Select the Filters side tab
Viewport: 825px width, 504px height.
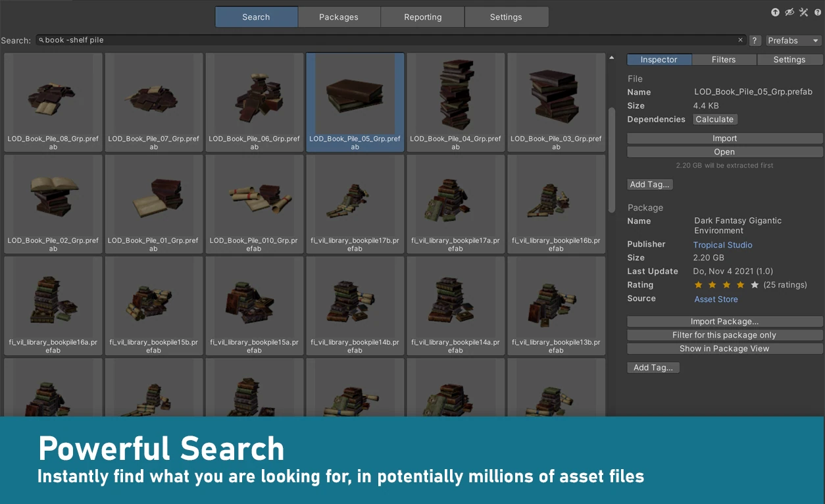click(x=724, y=60)
